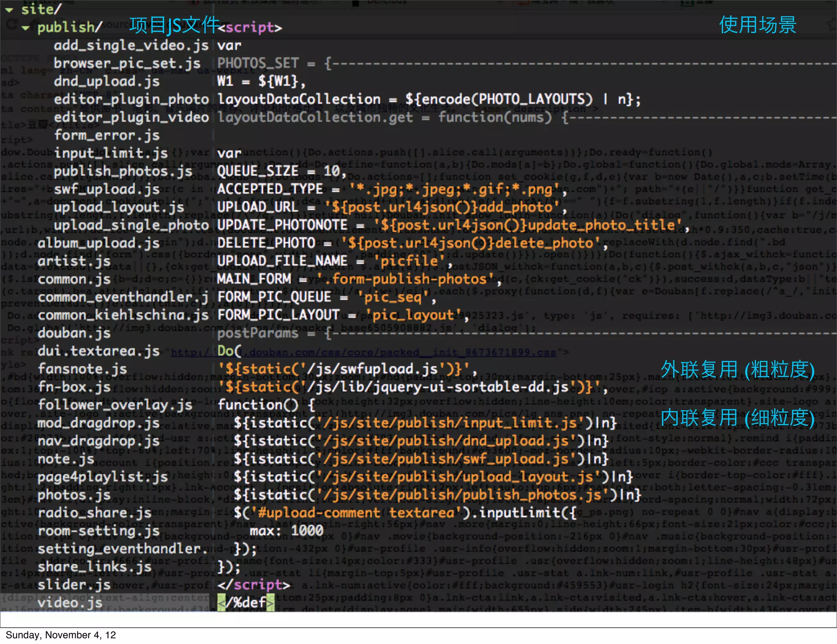This screenshot has width=837, height=644.
Task: Open swf_upload.js in tree
Action: point(106,189)
